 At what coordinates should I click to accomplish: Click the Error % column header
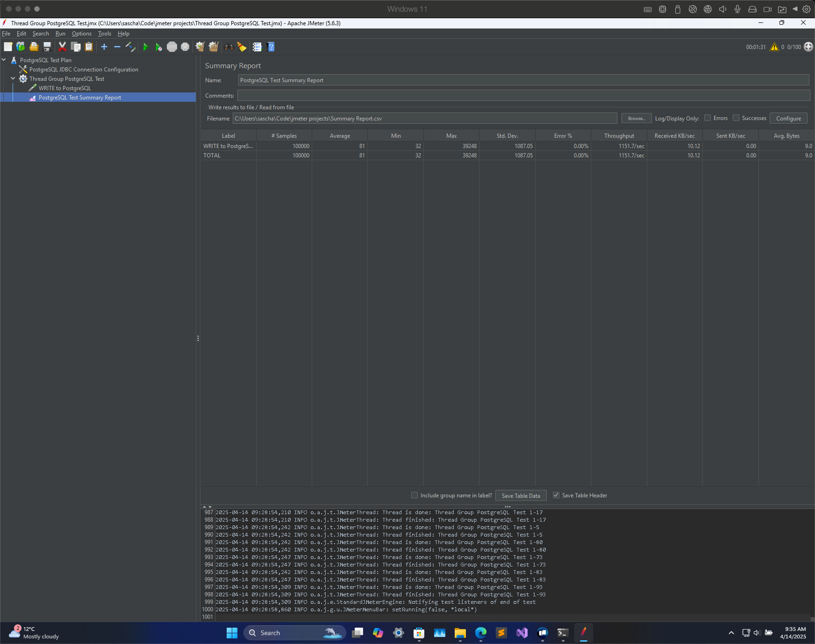[x=563, y=136]
